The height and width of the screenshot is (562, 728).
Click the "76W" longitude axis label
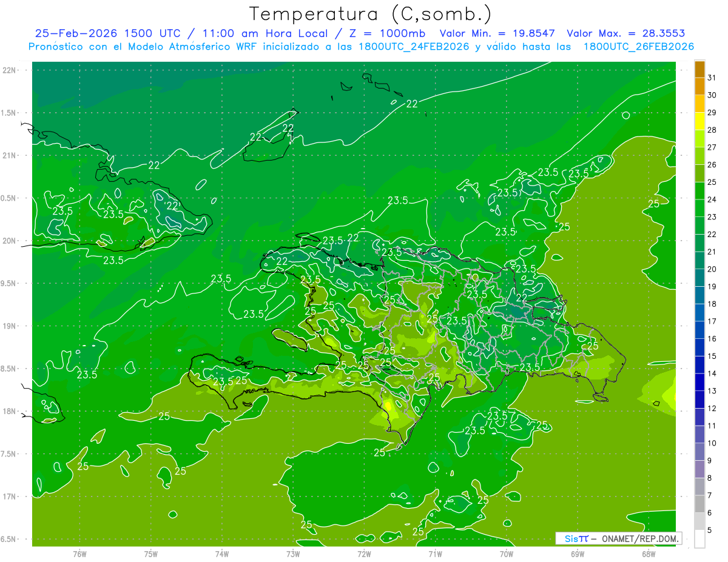[x=79, y=554]
